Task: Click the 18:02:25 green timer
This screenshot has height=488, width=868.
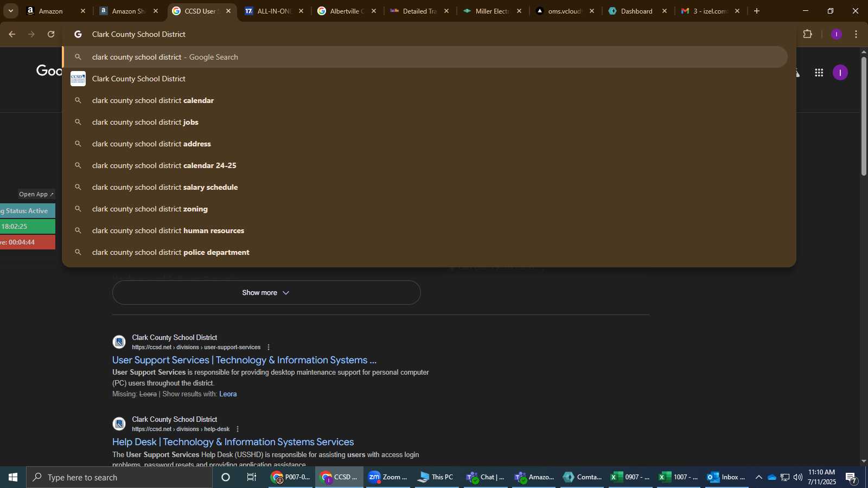Action: coord(27,226)
